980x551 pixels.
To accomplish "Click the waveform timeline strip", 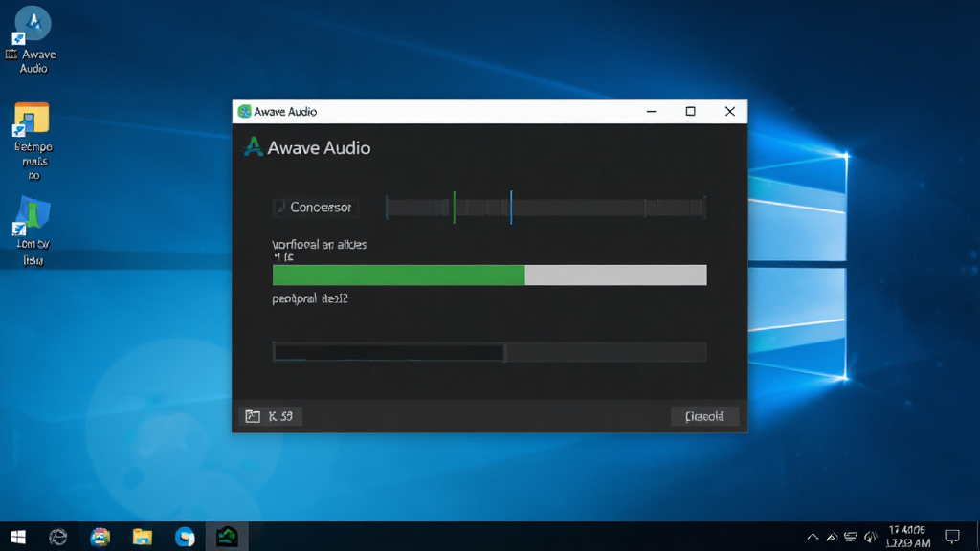I will pyautogui.click(x=546, y=208).
